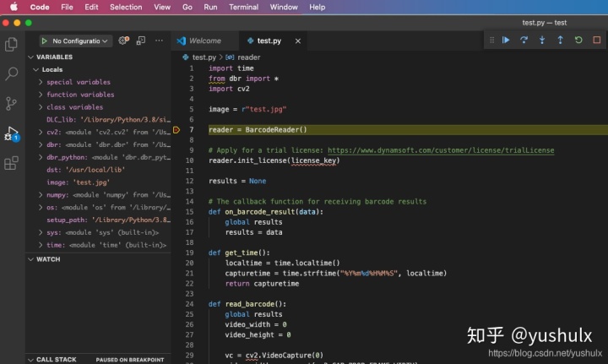Expand the os module variable

pyautogui.click(x=41, y=208)
